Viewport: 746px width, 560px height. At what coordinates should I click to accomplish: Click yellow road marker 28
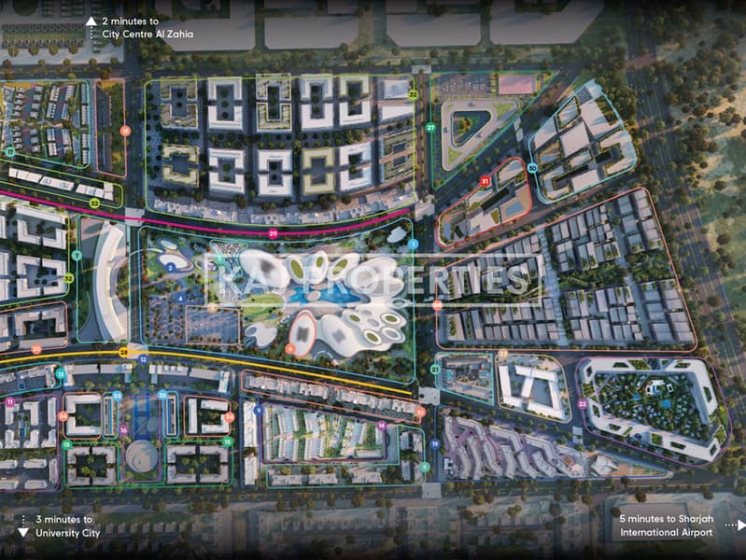tap(123, 353)
